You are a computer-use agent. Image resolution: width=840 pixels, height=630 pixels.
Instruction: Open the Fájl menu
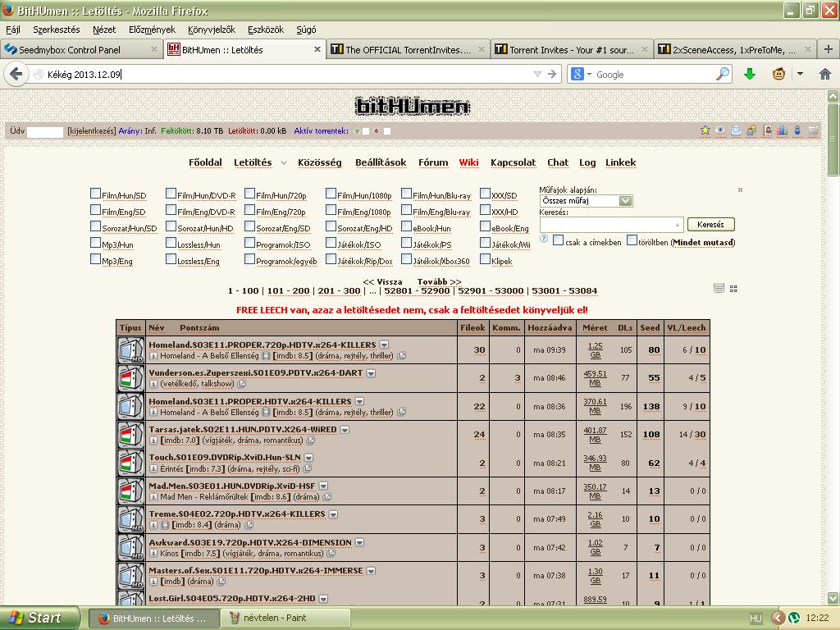13,30
